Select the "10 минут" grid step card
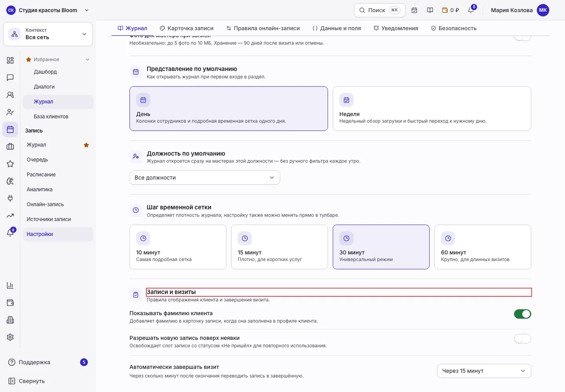 [178, 247]
